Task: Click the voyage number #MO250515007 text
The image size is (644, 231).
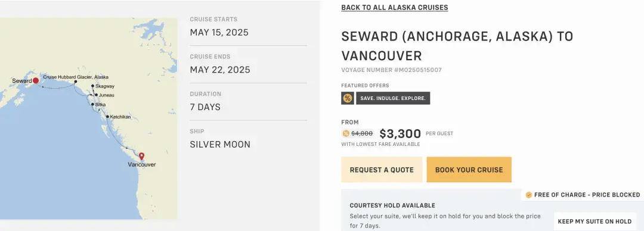Action: 391,70
